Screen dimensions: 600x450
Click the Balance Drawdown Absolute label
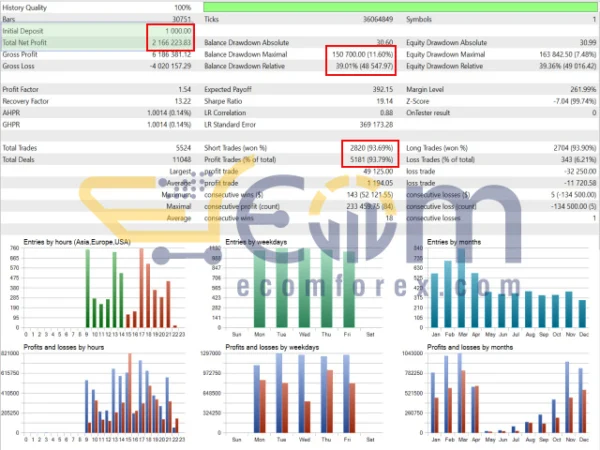click(x=246, y=42)
